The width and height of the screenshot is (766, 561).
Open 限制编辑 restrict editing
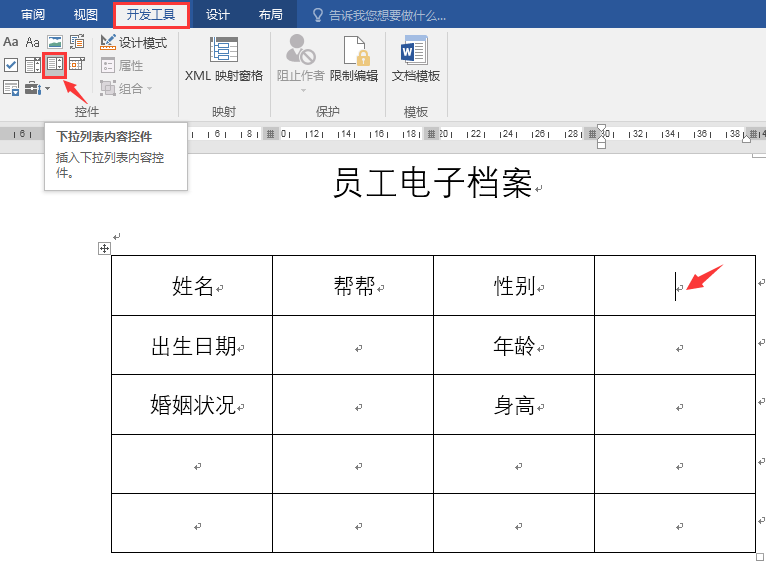(354, 59)
